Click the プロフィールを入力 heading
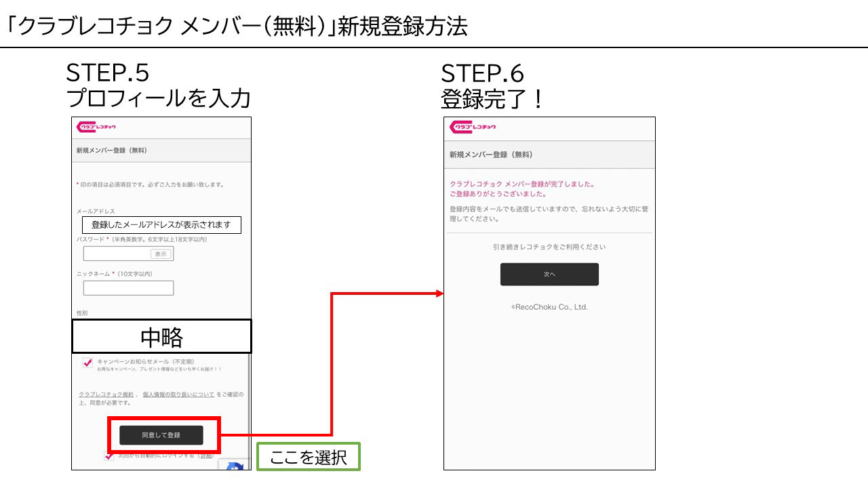Viewport: 868px width, 488px height. coord(159,99)
